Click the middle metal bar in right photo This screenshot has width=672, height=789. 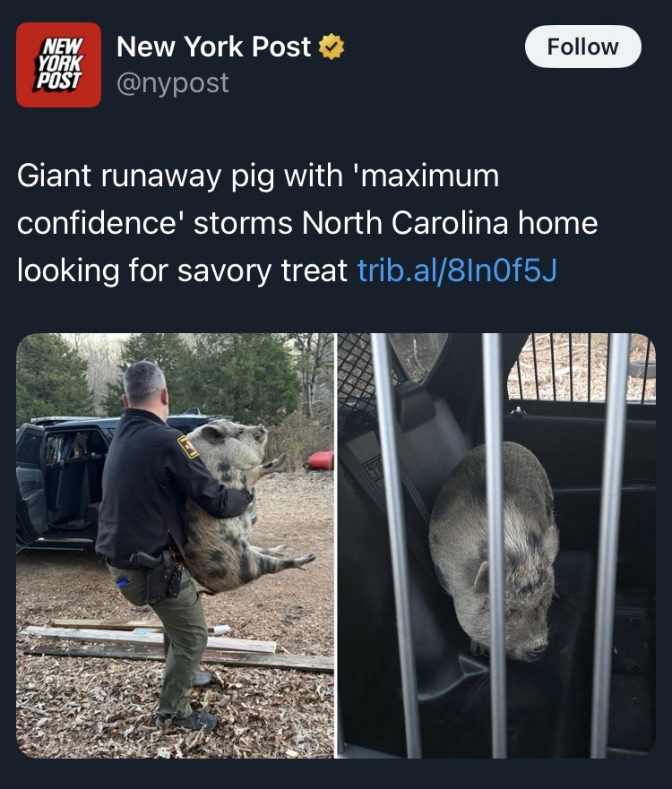[495, 545]
